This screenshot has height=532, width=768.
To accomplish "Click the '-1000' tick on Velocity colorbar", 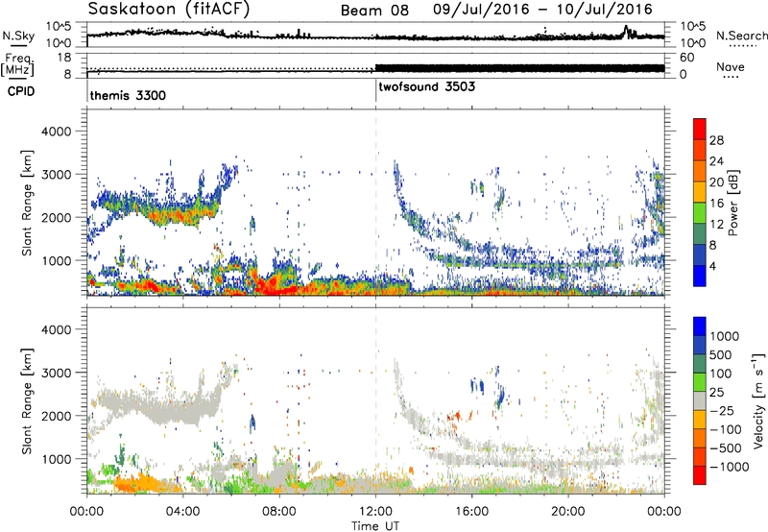I will (730, 467).
